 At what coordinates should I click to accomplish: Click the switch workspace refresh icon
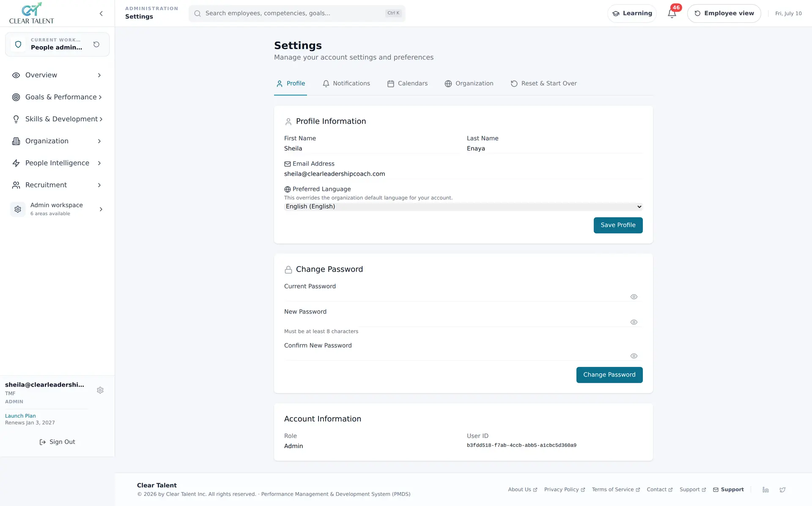pyautogui.click(x=96, y=44)
